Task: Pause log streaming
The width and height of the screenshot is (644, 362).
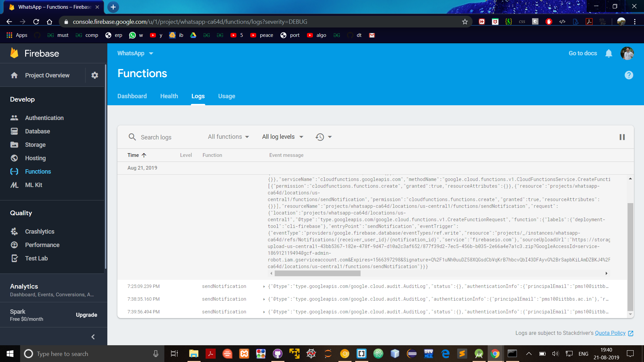Action: point(622,137)
